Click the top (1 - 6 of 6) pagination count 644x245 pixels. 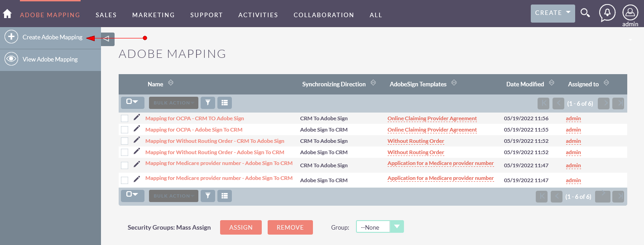point(580,104)
